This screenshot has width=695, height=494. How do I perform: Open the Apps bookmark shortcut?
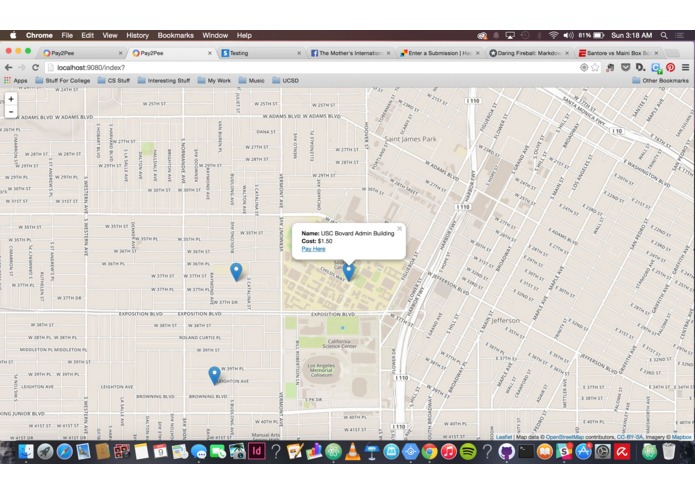[x=16, y=81]
